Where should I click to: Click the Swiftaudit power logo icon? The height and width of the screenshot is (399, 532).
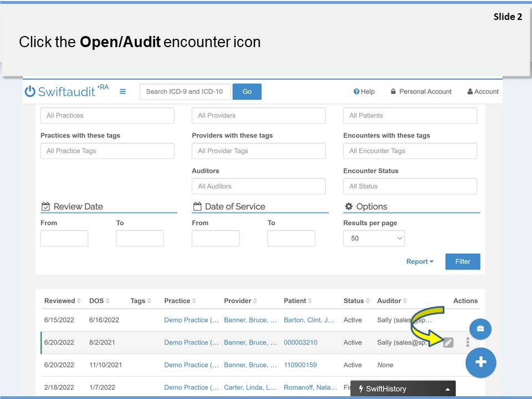point(30,92)
